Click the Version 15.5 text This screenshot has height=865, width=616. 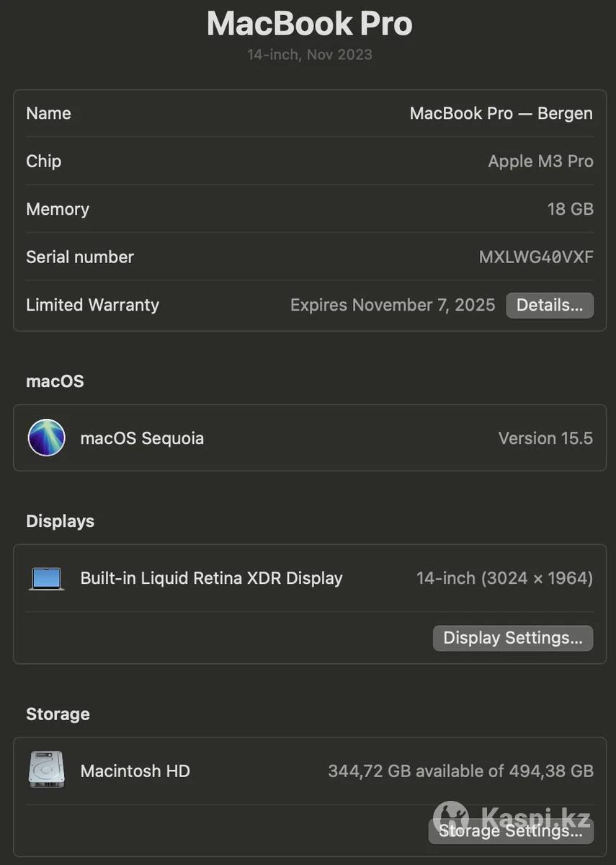click(x=545, y=438)
